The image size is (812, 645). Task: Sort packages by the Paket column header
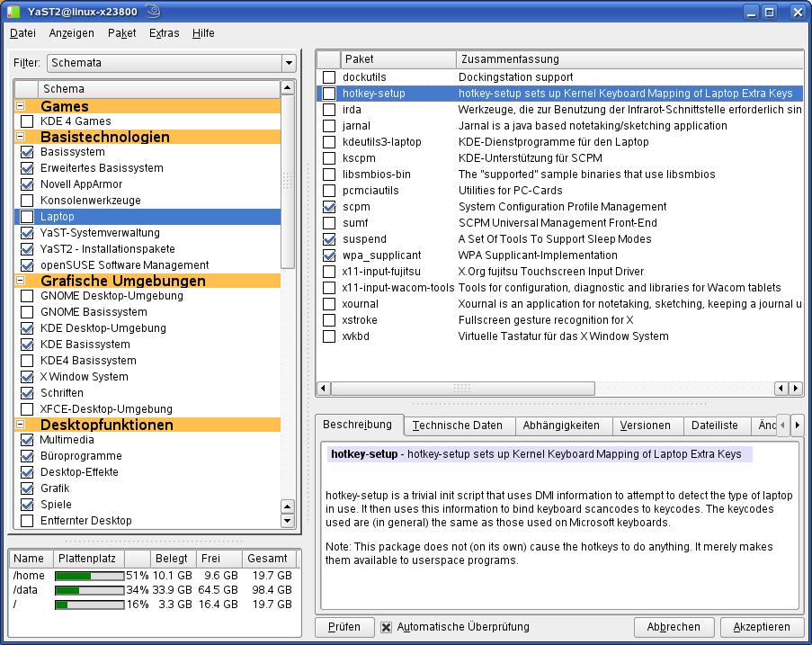[398, 59]
